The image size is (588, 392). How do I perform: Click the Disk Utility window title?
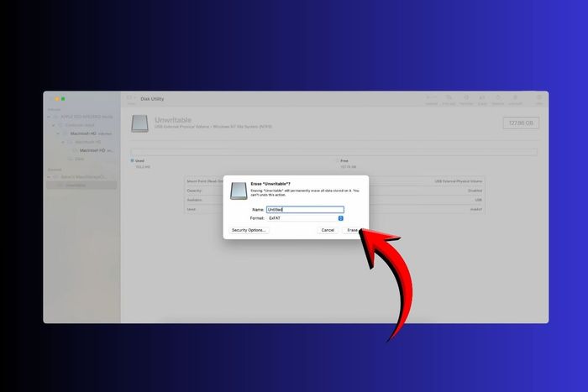click(x=152, y=99)
